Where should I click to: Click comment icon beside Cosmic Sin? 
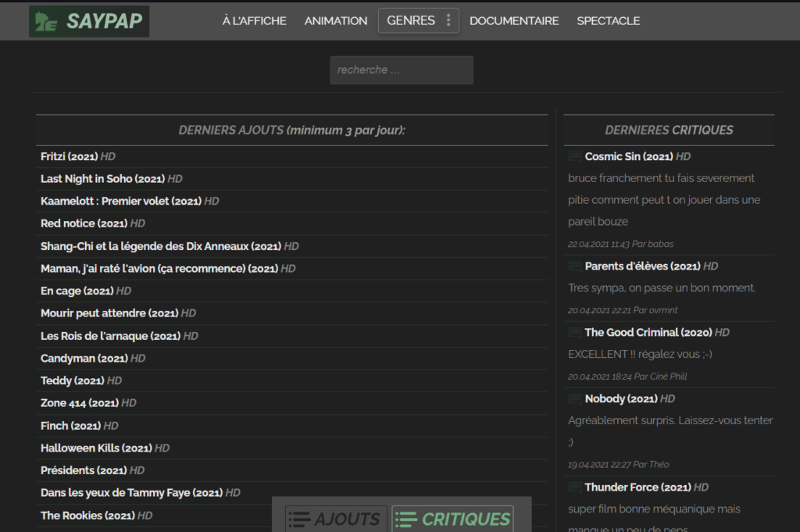(574, 156)
